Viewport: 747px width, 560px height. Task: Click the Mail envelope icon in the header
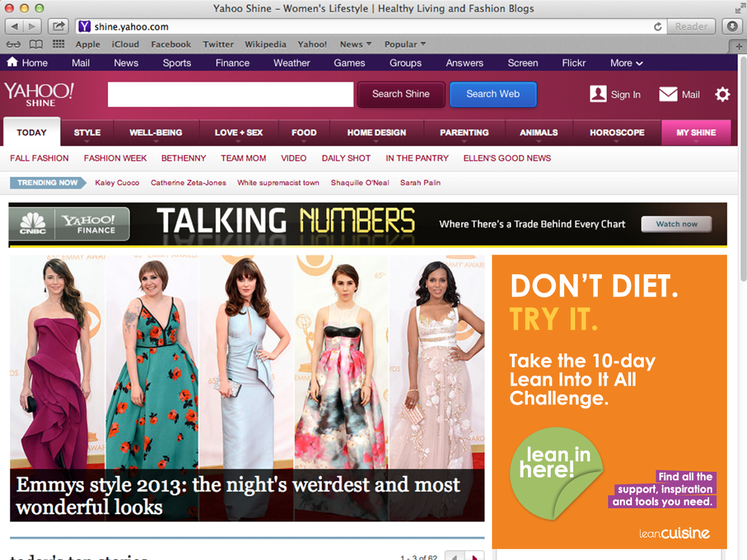coord(668,94)
